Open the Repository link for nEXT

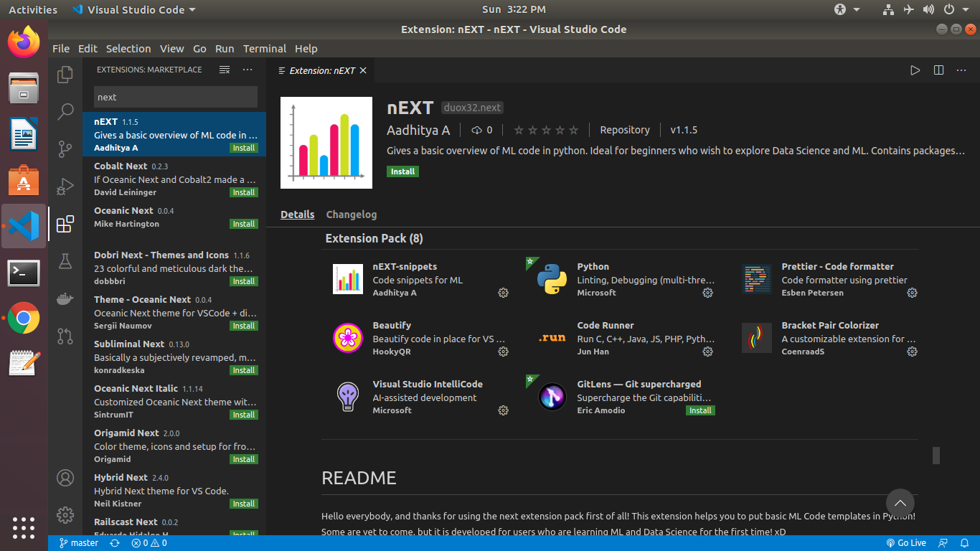pos(624,130)
